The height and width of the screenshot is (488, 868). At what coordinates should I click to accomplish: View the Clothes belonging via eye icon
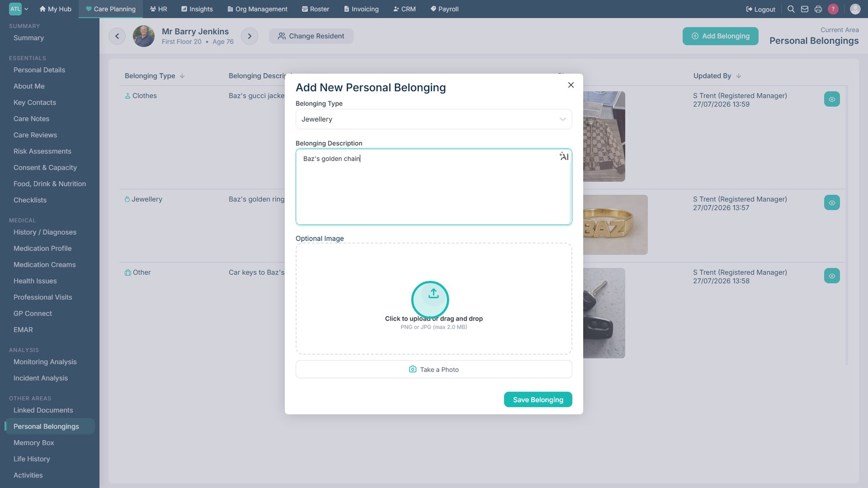832,99
